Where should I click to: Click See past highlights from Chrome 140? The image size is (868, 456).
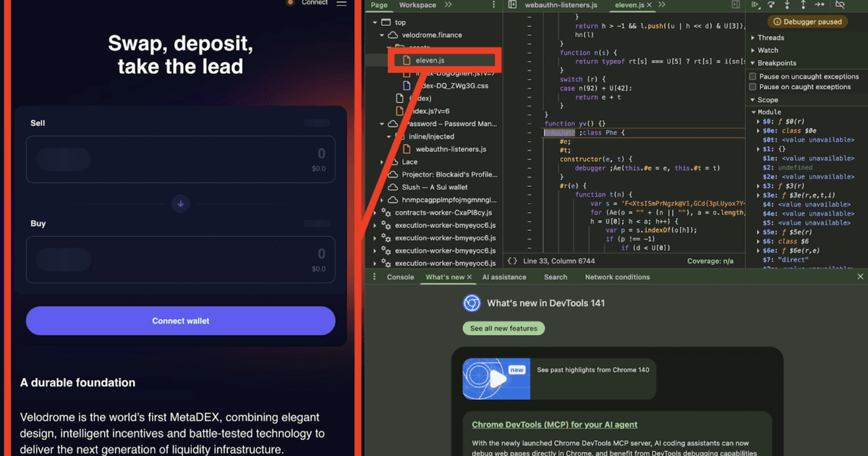point(593,370)
